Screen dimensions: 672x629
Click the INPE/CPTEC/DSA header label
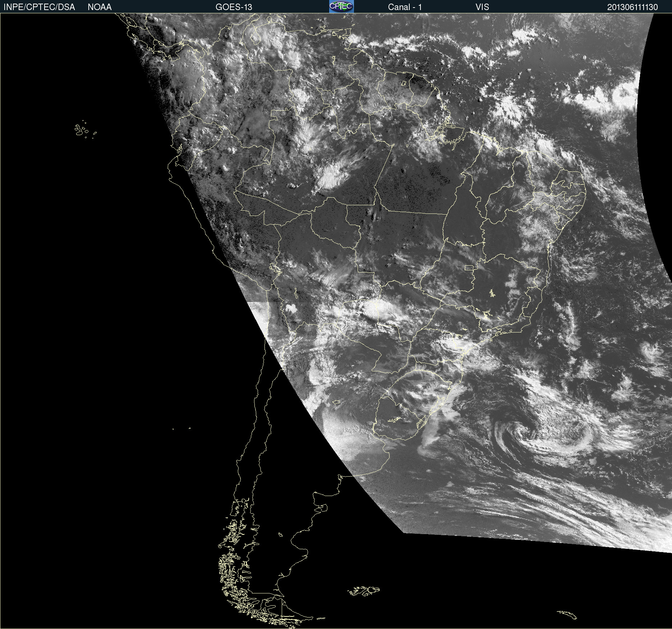39,7
